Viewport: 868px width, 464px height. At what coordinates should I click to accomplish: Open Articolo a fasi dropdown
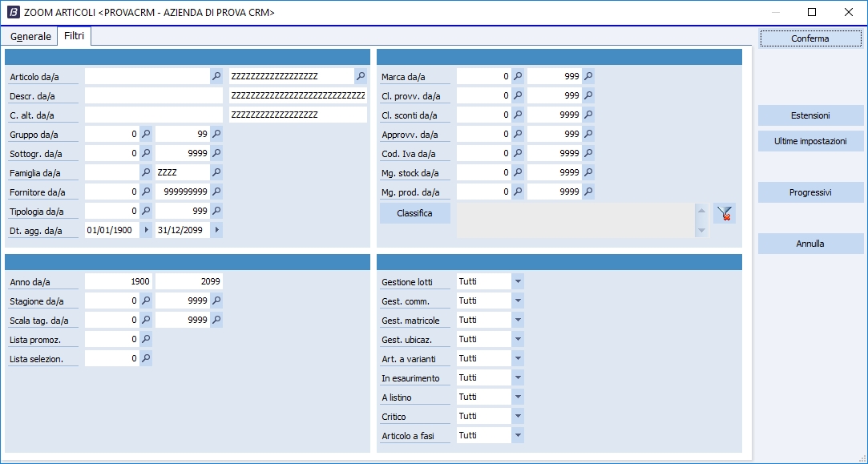518,435
